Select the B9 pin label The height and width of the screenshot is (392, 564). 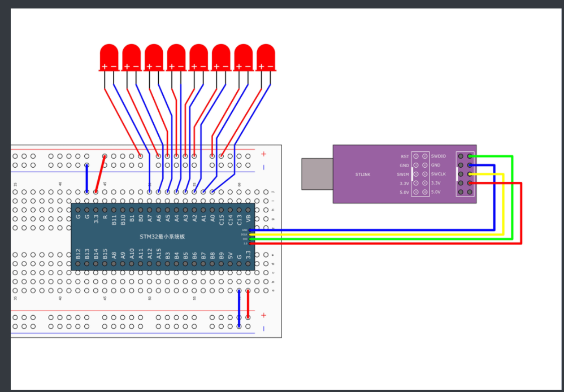pyautogui.click(x=221, y=255)
